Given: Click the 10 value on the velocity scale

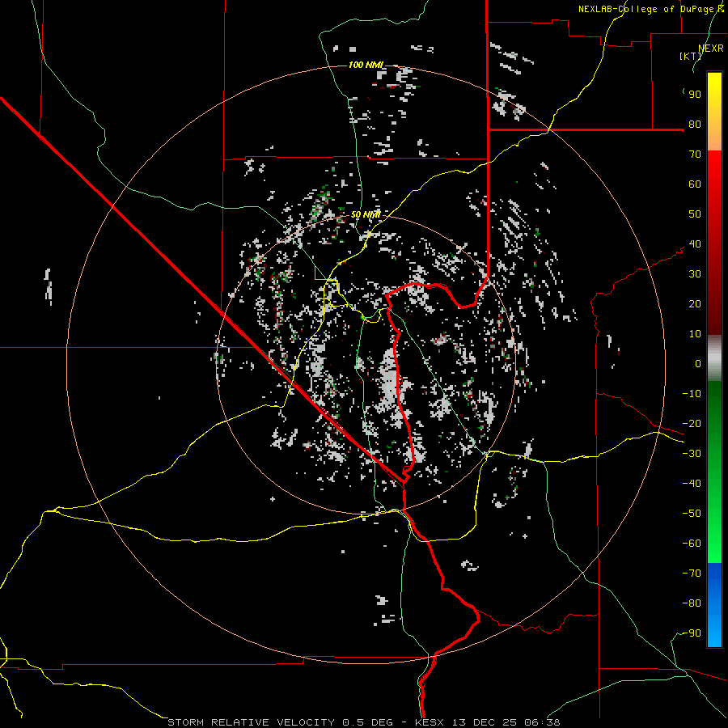Looking at the screenshot, I should [x=695, y=334].
